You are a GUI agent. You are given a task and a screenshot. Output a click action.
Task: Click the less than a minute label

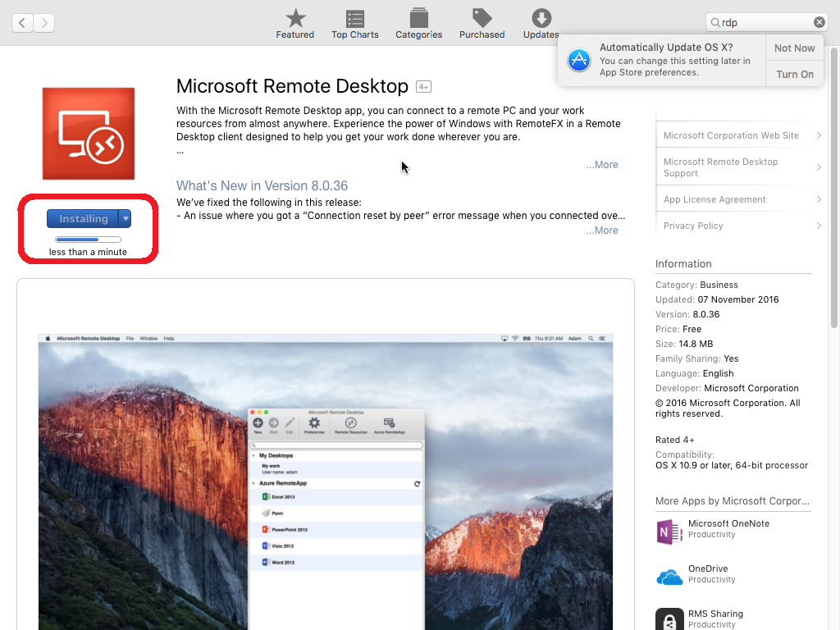click(88, 252)
